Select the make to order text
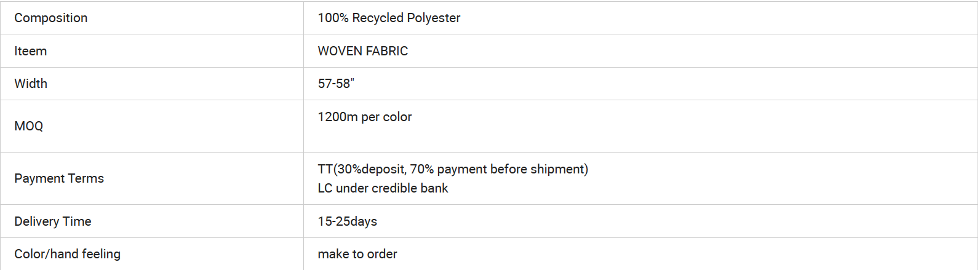980x270 pixels. point(357,254)
